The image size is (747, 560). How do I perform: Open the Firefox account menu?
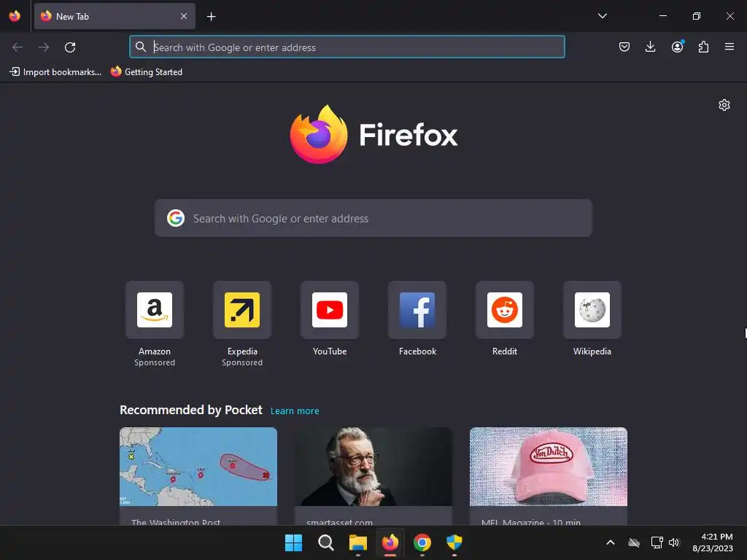[x=677, y=47]
